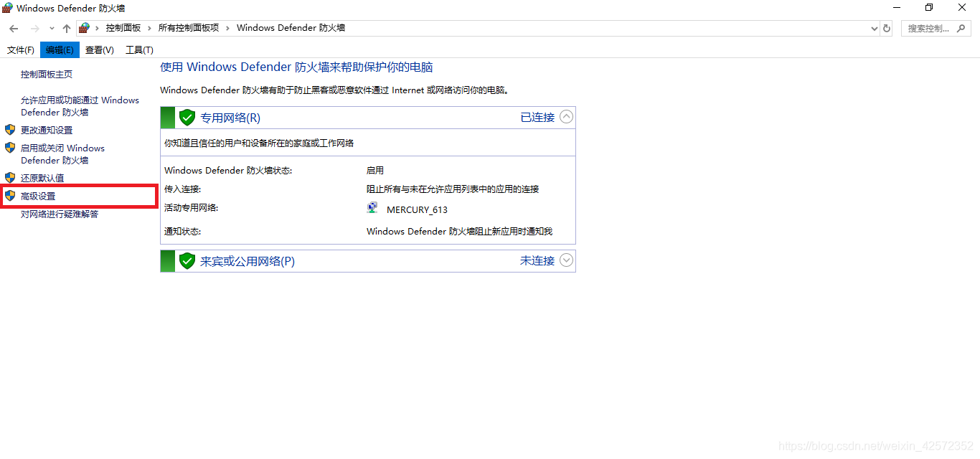Image resolution: width=980 pixels, height=459 pixels.
Task: Click the forward navigation arrow
Action: [34, 29]
